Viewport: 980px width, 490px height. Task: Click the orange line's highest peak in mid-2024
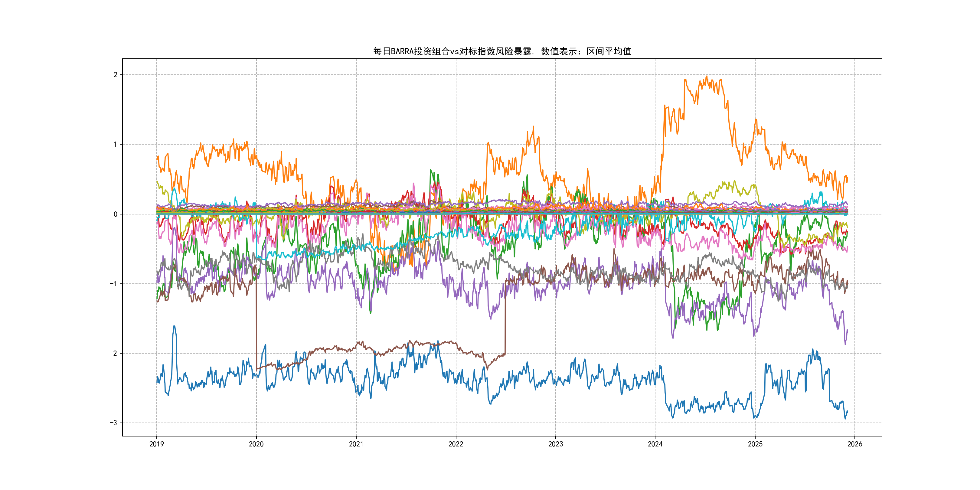pos(707,77)
